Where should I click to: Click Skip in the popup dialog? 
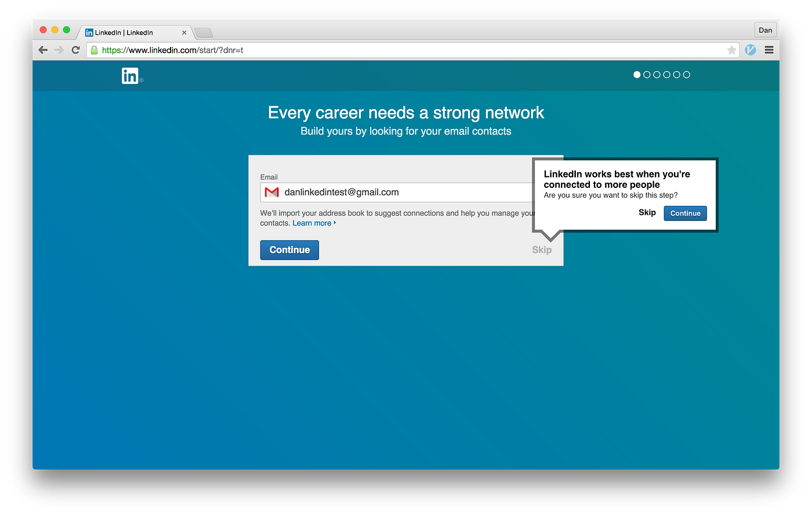point(647,213)
